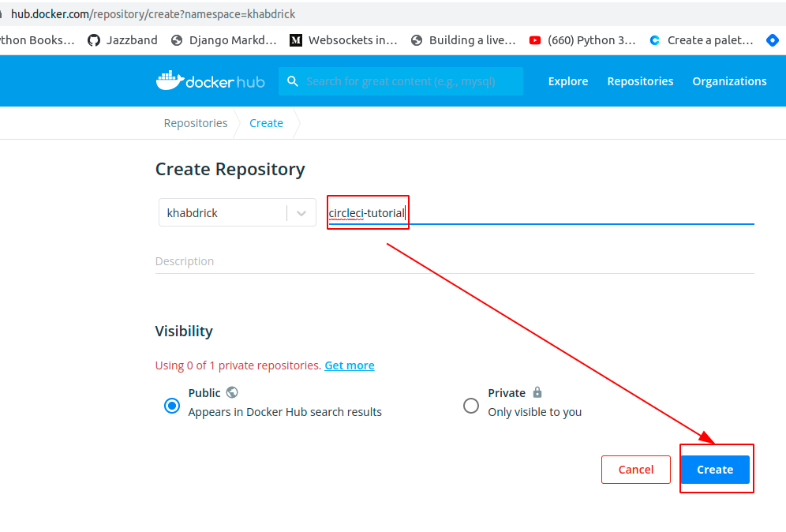Focus the repository name field

541,213
